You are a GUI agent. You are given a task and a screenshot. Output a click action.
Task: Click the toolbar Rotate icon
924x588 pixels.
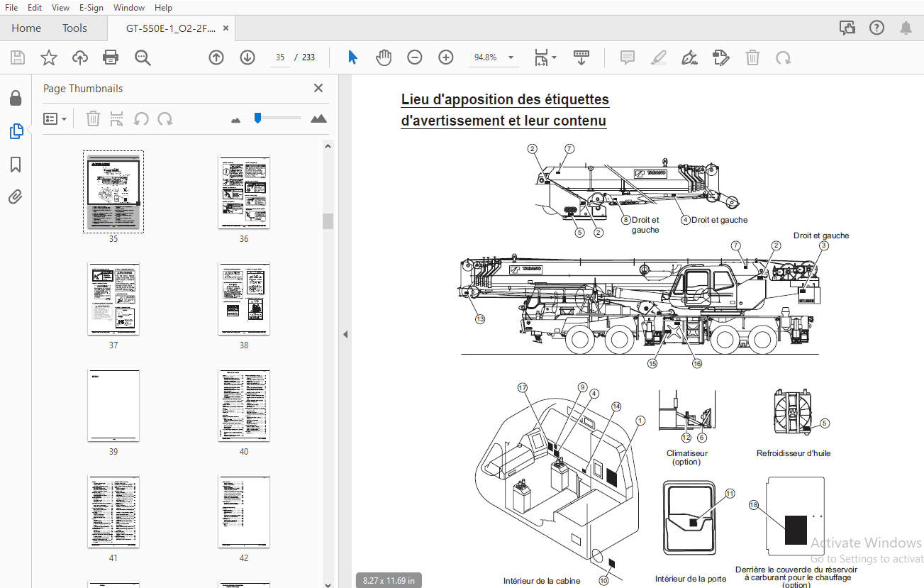784,57
